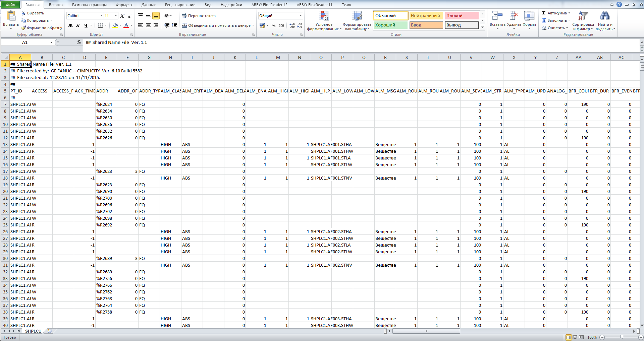Open the Calibri font name dropdown

(101, 16)
